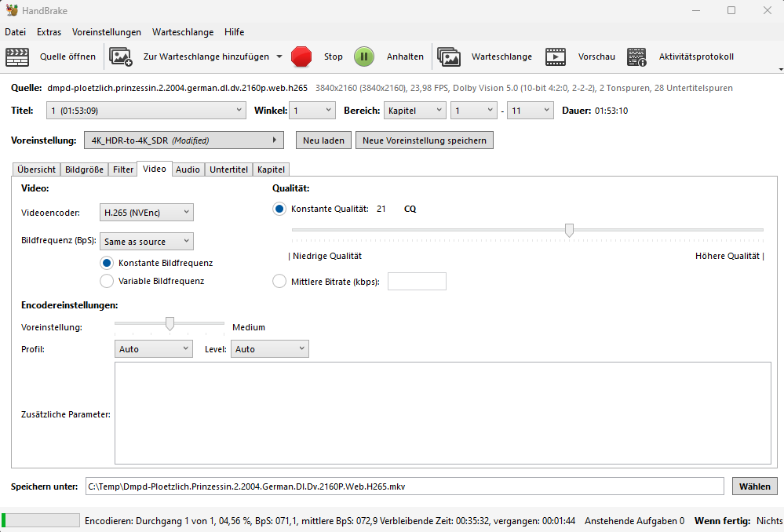The width and height of the screenshot is (784, 532).
Task: Open the Hilfe menu
Action: pyautogui.click(x=234, y=32)
